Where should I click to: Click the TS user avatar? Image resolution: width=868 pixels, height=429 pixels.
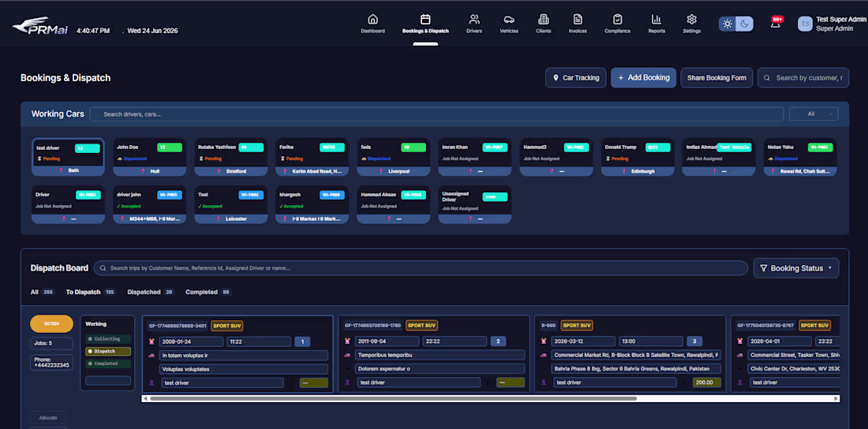805,24
